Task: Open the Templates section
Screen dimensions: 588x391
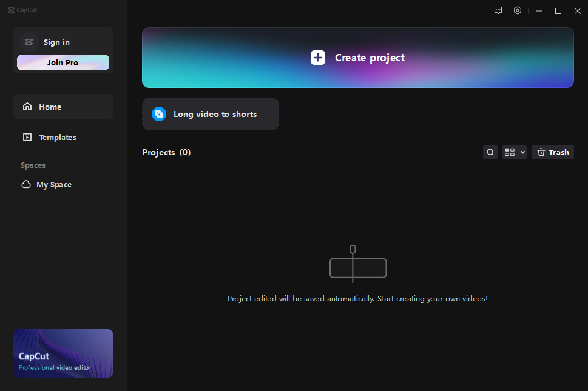Action: 63,137
